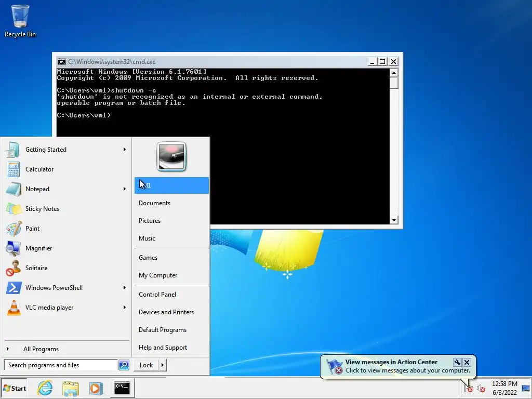This screenshot has height=399, width=532.
Task: Start the Magnifier program
Action: point(38,248)
